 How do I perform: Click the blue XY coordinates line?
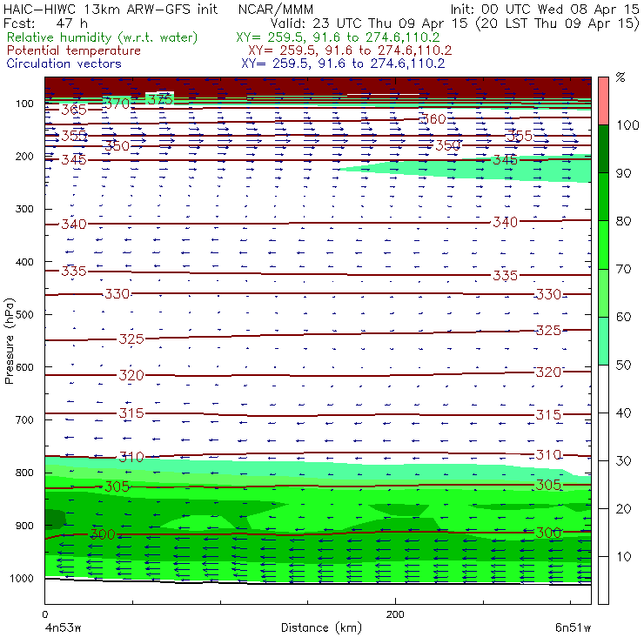click(343, 64)
